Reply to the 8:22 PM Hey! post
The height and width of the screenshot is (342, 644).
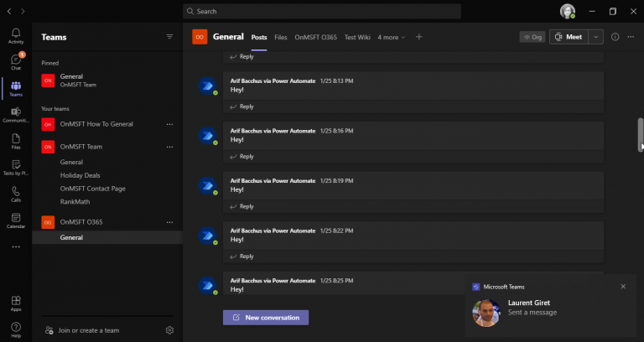(x=241, y=256)
